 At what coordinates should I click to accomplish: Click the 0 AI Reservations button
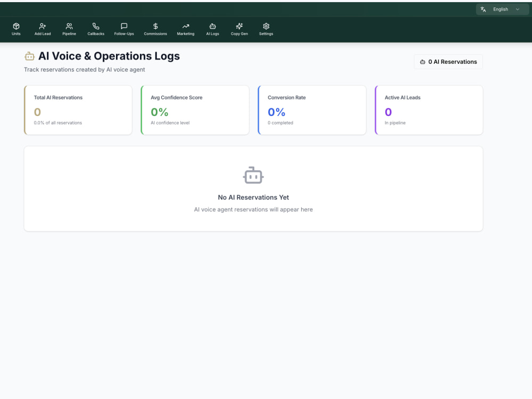click(x=448, y=62)
